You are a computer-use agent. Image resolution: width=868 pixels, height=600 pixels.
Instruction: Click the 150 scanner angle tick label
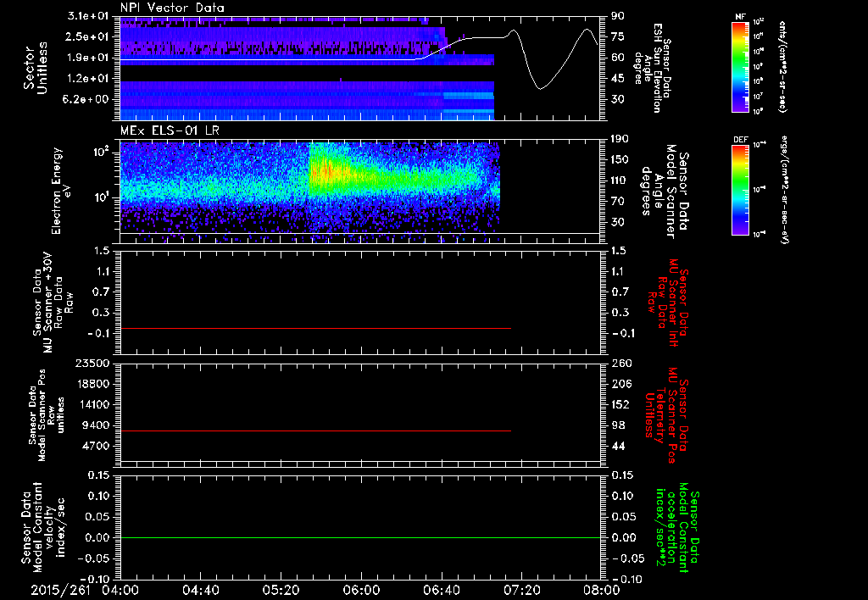[621, 160]
